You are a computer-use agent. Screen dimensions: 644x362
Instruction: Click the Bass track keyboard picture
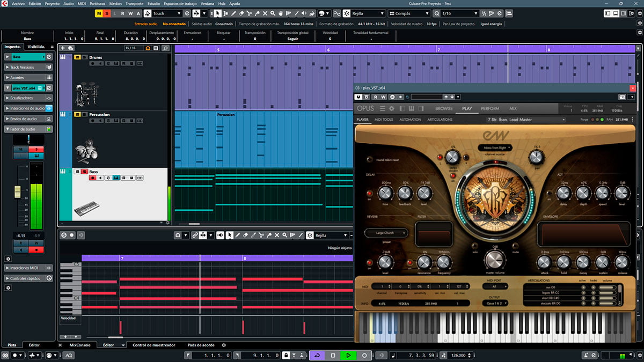click(x=86, y=208)
